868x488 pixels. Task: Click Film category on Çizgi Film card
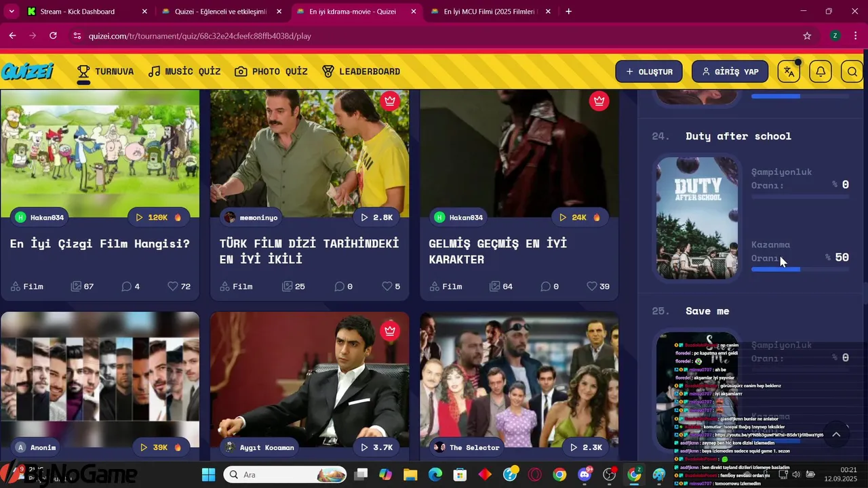point(26,287)
